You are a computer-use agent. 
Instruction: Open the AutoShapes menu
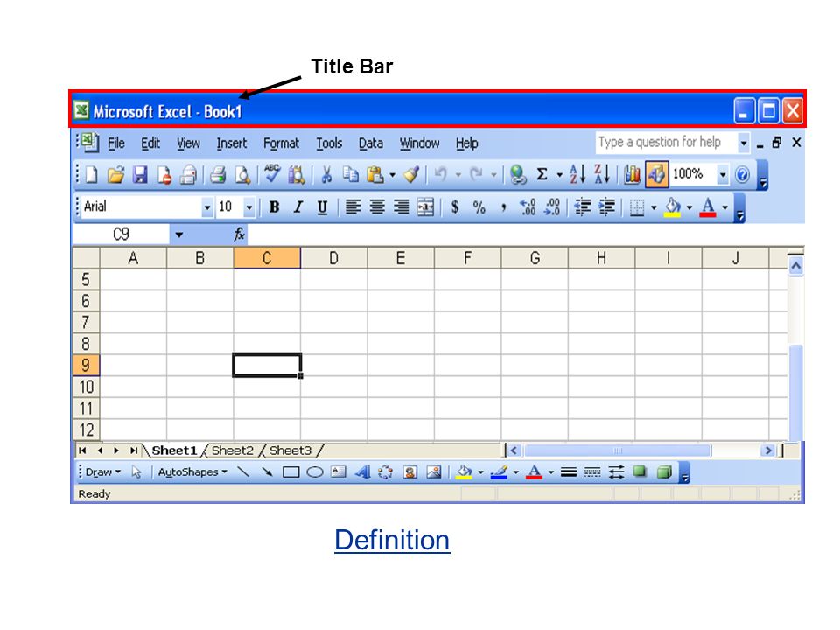(x=192, y=472)
